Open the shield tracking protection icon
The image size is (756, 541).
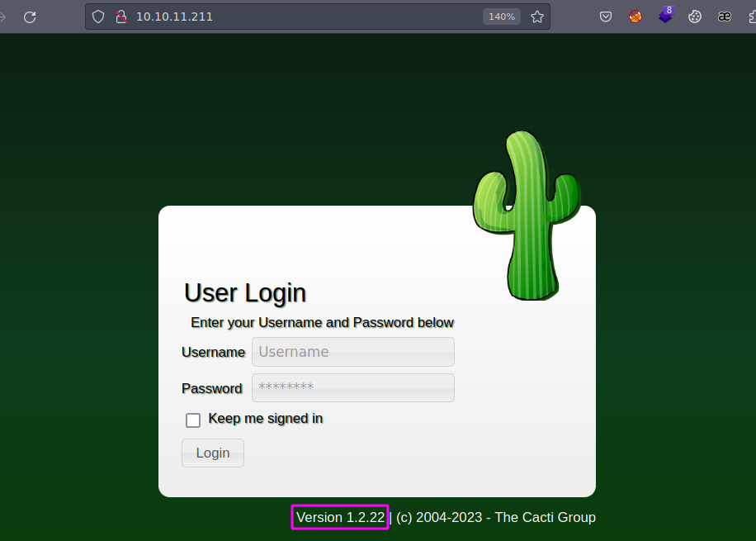pos(98,17)
